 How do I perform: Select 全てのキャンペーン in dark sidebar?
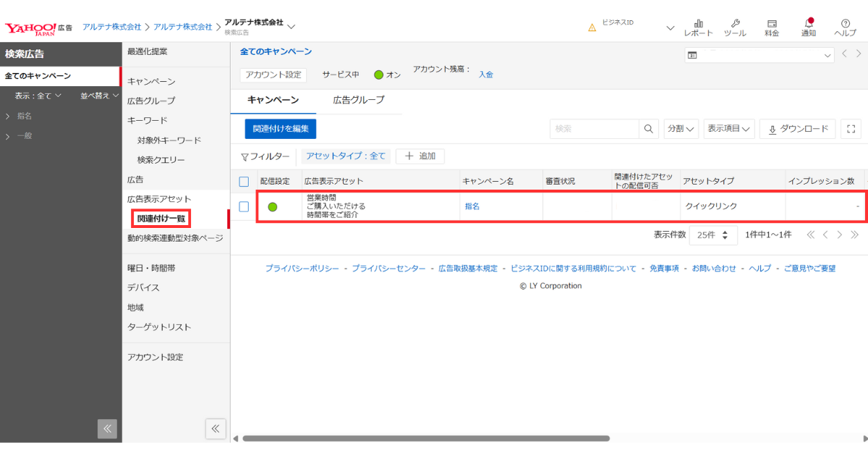(60, 76)
